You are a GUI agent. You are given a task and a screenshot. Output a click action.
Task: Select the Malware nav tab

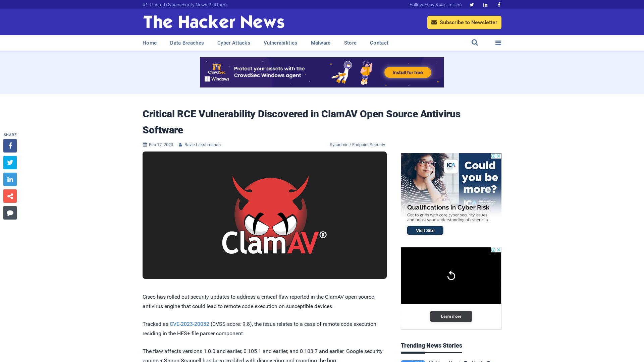(x=321, y=43)
